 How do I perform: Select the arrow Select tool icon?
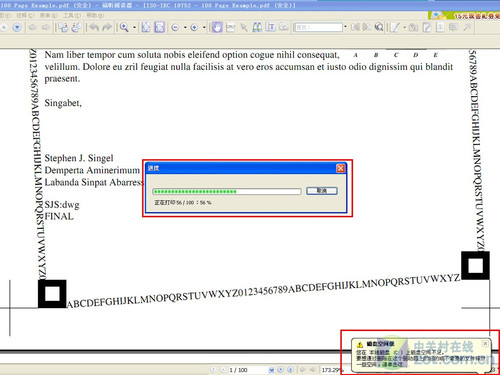[244, 27]
